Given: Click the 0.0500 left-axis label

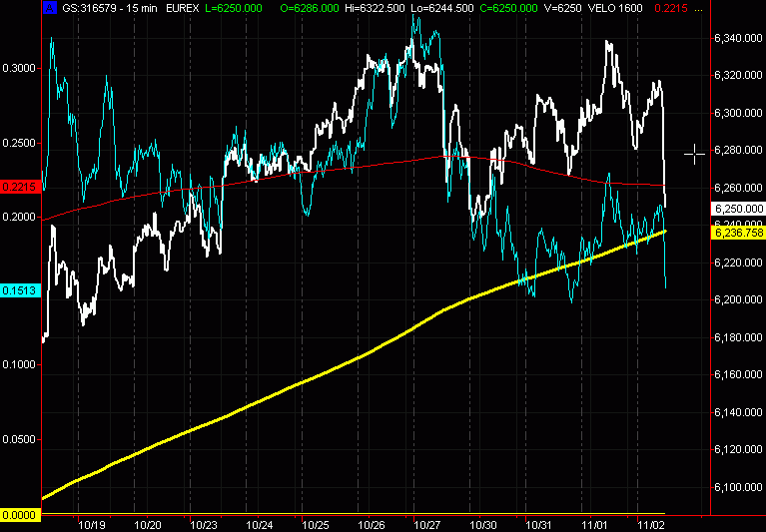Looking at the screenshot, I should [x=19, y=439].
